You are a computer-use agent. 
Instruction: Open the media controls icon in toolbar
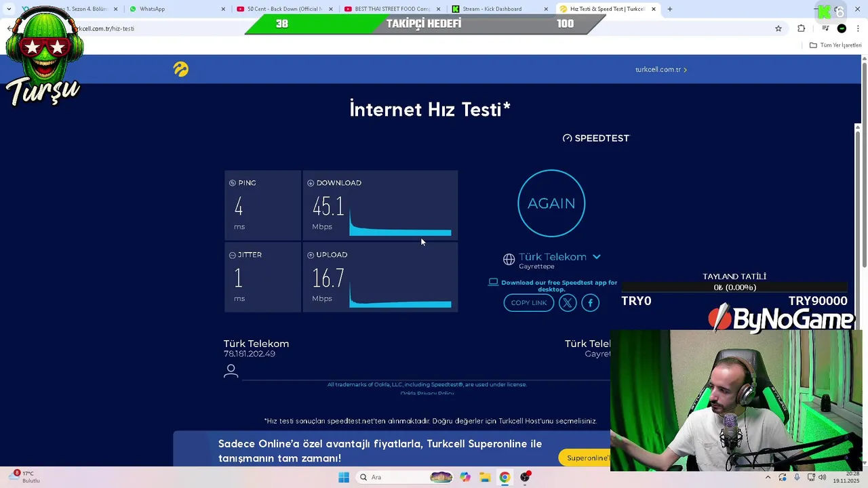pos(825,28)
